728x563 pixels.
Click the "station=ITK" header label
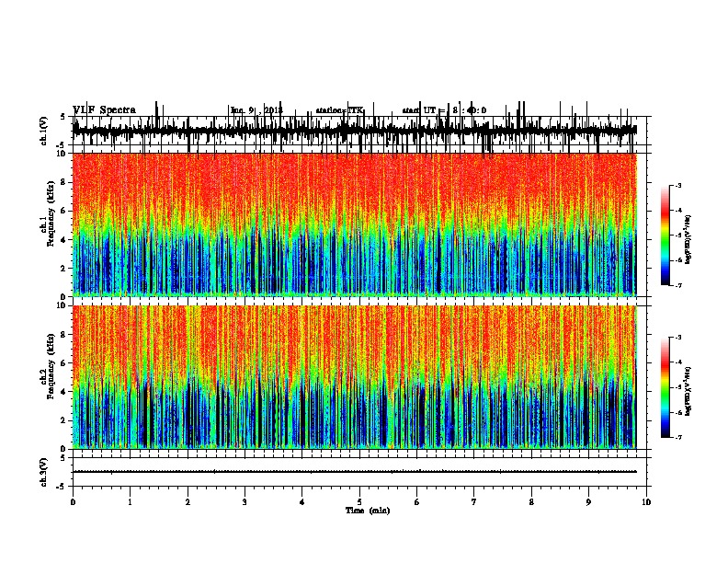click(x=340, y=110)
